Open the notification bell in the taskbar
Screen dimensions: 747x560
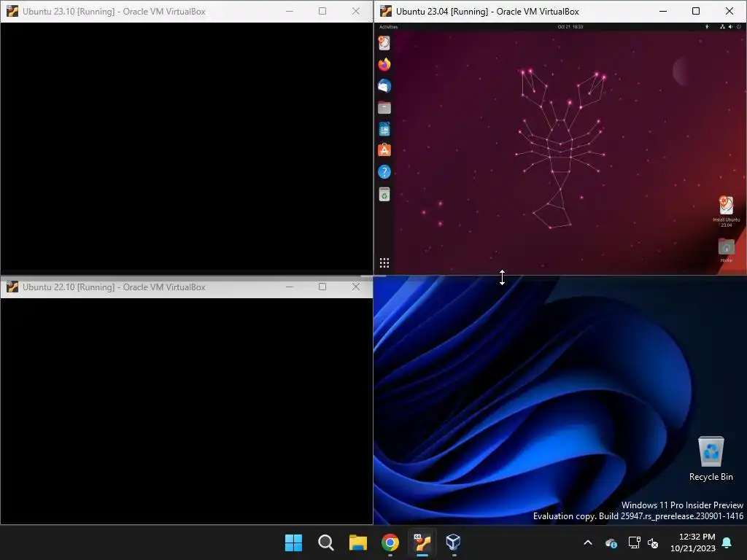(727, 542)
